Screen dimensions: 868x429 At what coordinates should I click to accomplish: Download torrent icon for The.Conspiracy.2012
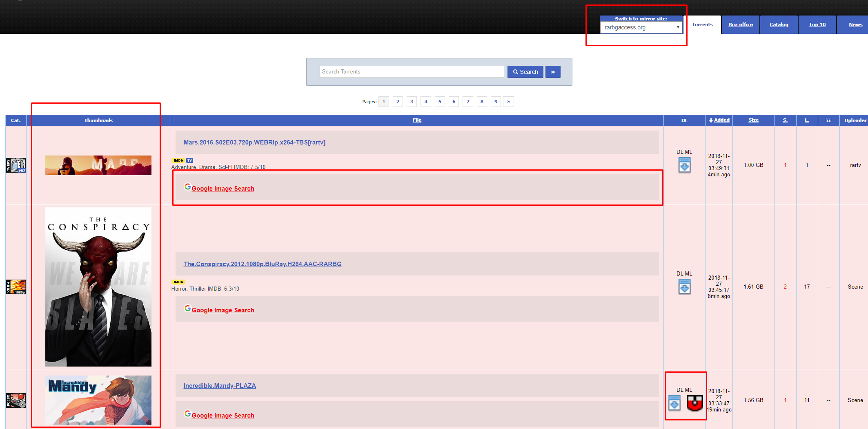coord(685,287)
